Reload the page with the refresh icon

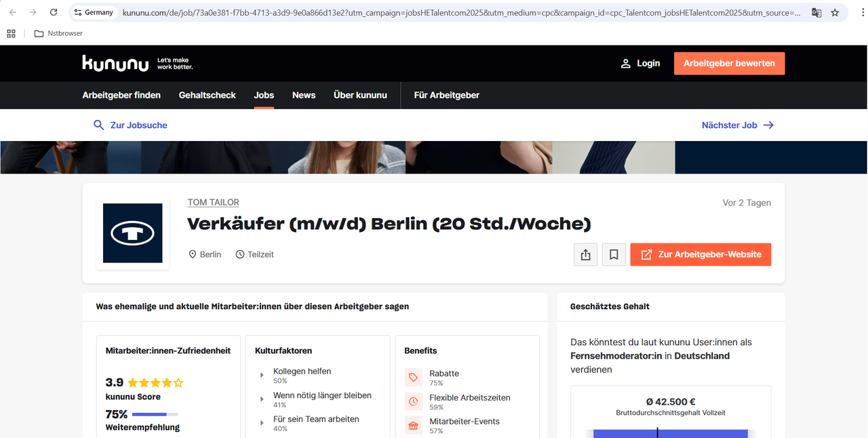point(54,12)
